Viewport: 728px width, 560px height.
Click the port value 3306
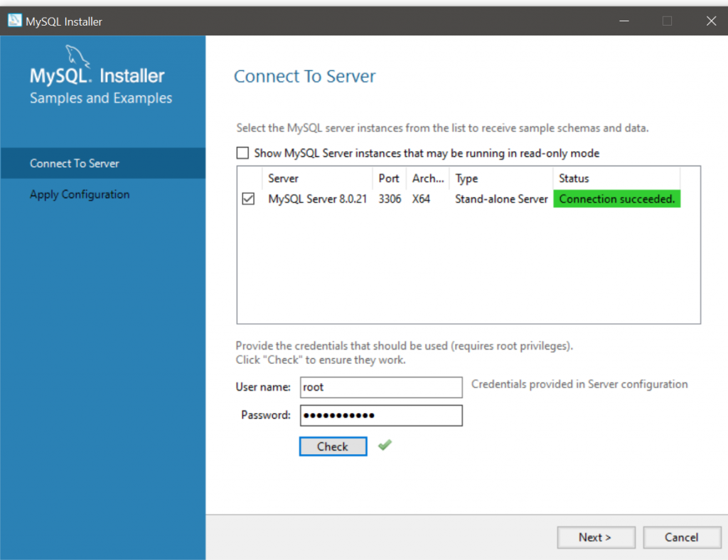[390, 199]
